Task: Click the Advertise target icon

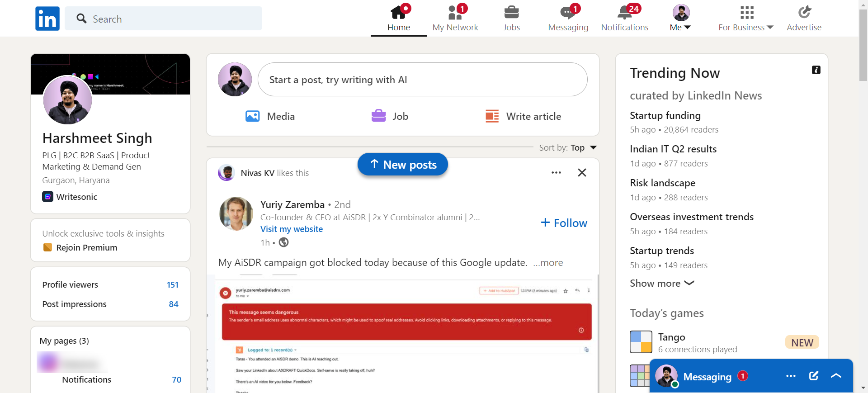Action: pos(804,12)
